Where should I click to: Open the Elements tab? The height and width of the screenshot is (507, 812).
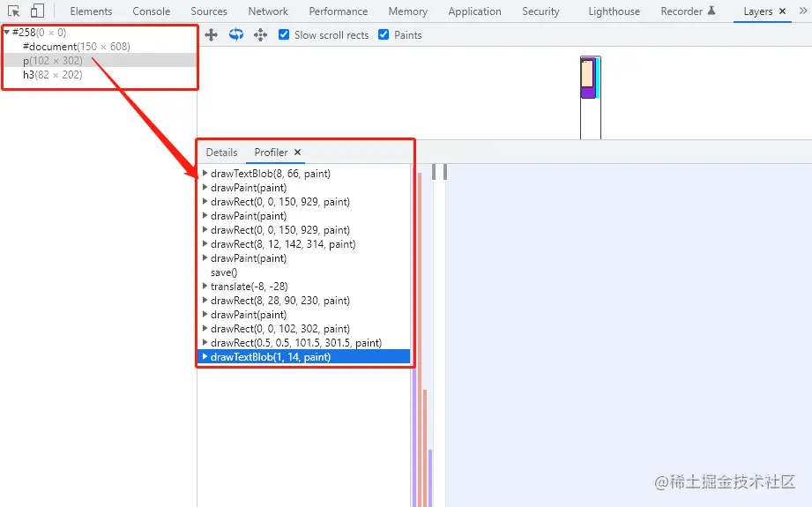[91, 11]
